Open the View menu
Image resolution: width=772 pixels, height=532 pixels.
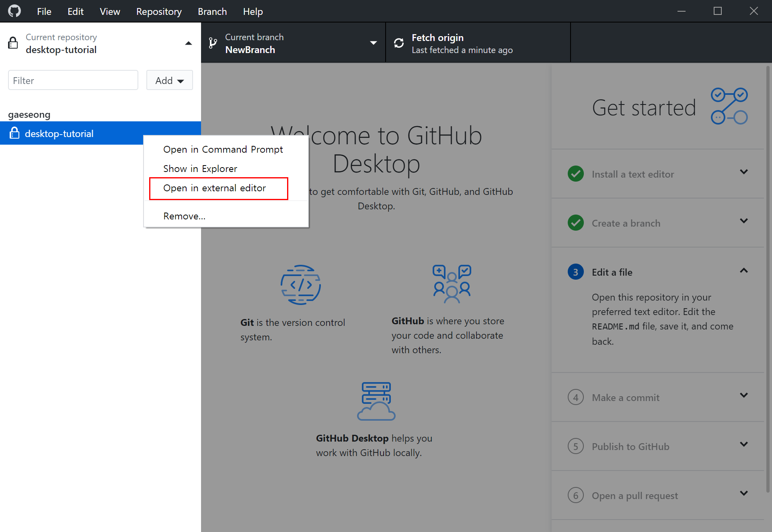click(x=110, y=12)
